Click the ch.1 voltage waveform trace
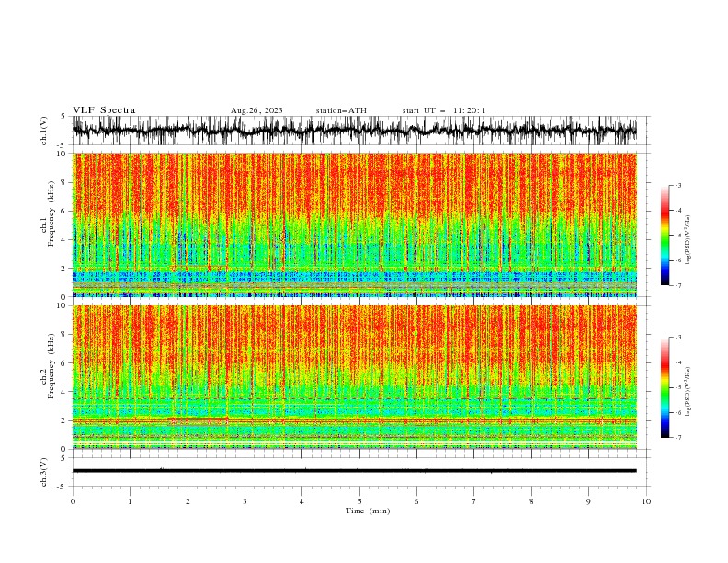This screenshot has height=563, width=728. coord(355,131)
